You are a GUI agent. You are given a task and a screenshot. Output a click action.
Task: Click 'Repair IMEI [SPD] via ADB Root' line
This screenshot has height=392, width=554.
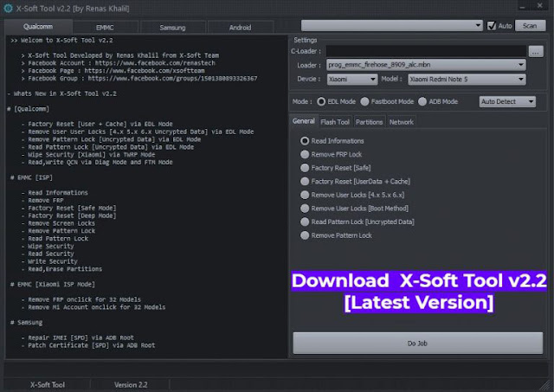pyautogui.click(x=77, y=337)
